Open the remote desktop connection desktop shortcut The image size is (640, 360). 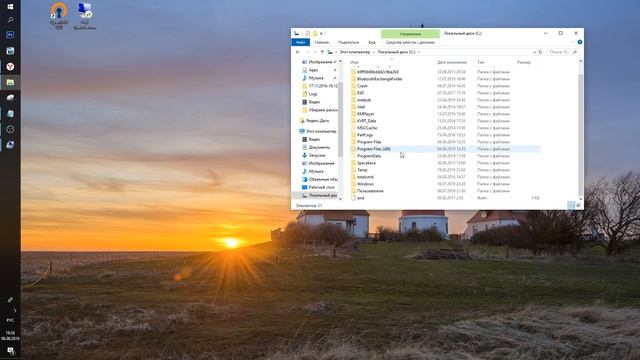coord(84,16)
